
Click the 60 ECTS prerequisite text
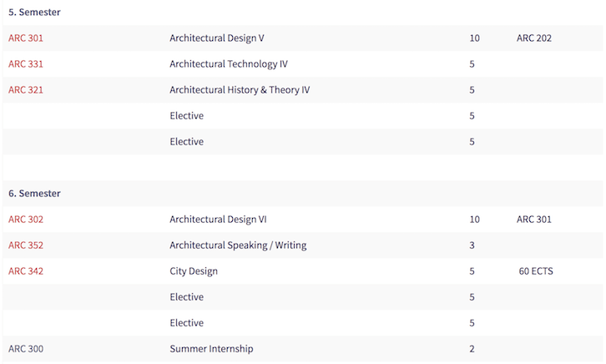(x=536, y=271)
